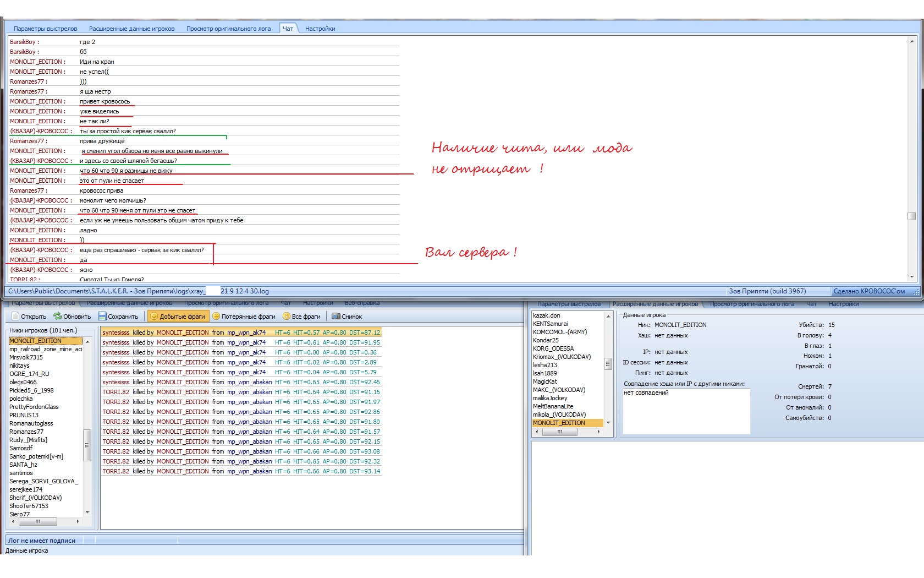Viewport: 924px width, 578px height.
Task: Select player olegs0466 in nicknames list
Action: click(23, 382)
